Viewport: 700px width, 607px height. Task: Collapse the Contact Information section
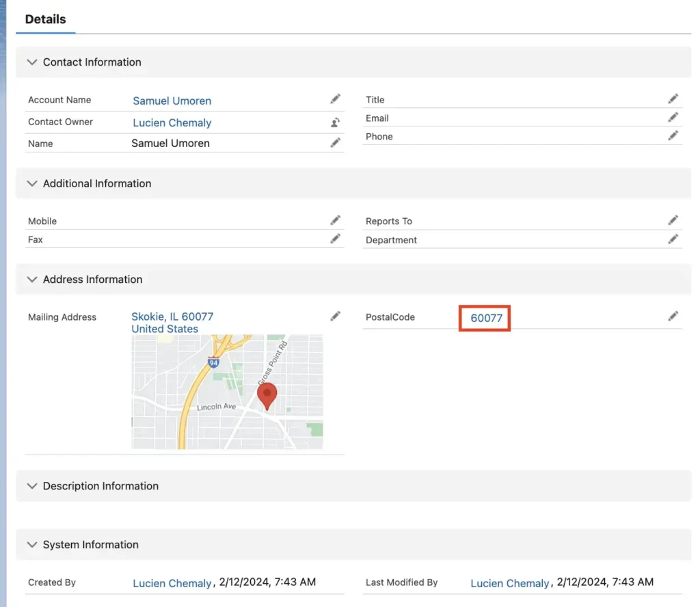(31, 62)
